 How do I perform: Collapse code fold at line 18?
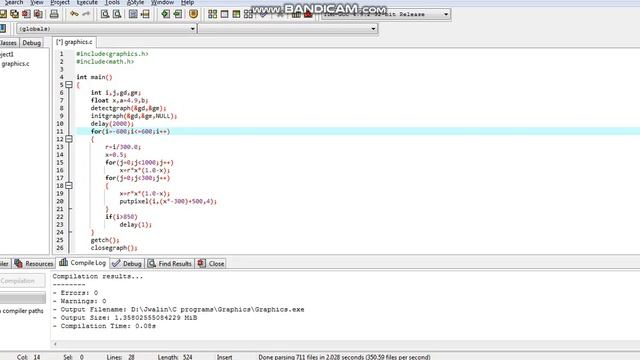[x=69, y=186]
